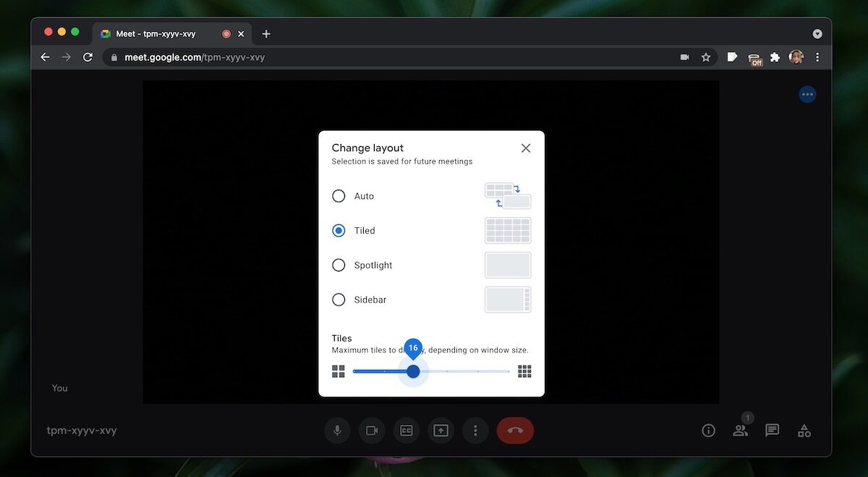Open the participants list
This screenshot has height=477, width=868.
pyautogui.click(x=740, y=430)
